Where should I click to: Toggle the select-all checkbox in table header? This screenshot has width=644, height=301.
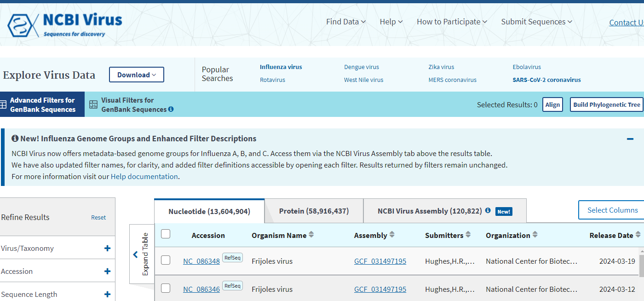(166, 234)
